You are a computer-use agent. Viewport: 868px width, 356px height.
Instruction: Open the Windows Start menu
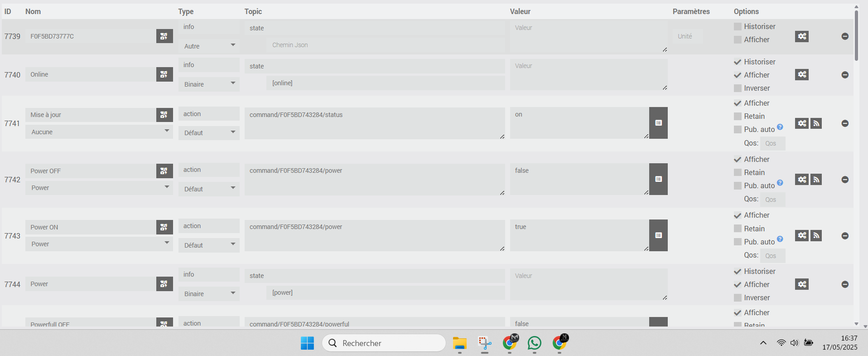(x=307, y=343)
